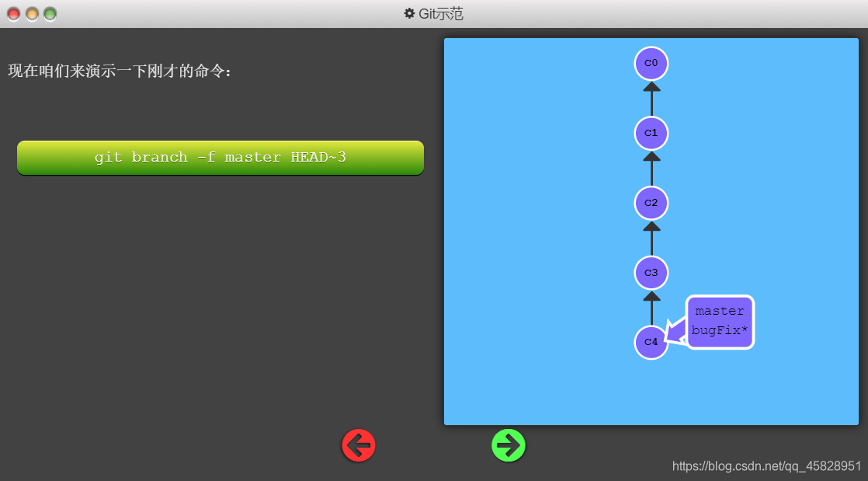Advance with the green right arrow
Viewport: 868px width, 481px height.
509,445
